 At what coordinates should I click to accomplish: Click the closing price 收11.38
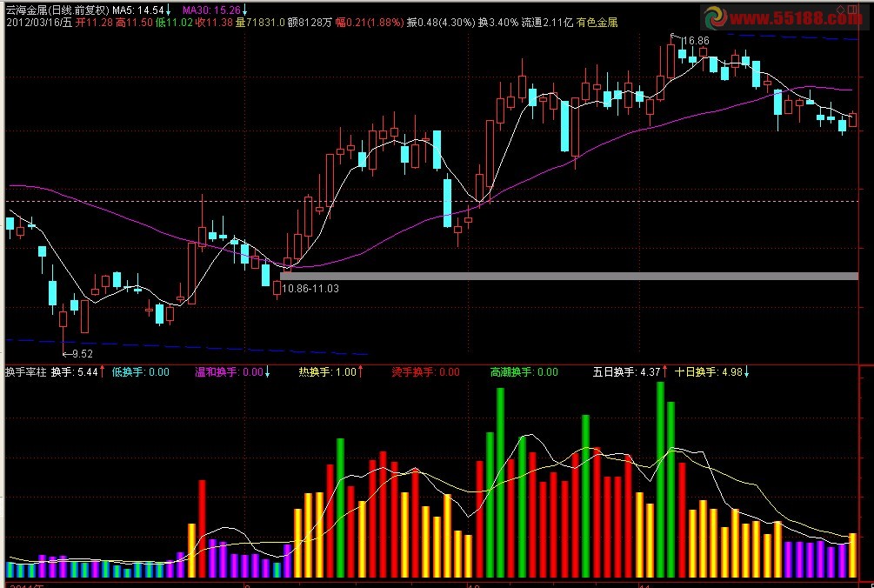pyautogui.click(x=214, y=23)
